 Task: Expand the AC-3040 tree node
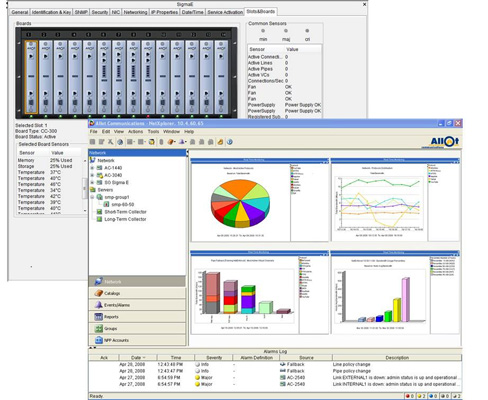[x=92, y=175]
